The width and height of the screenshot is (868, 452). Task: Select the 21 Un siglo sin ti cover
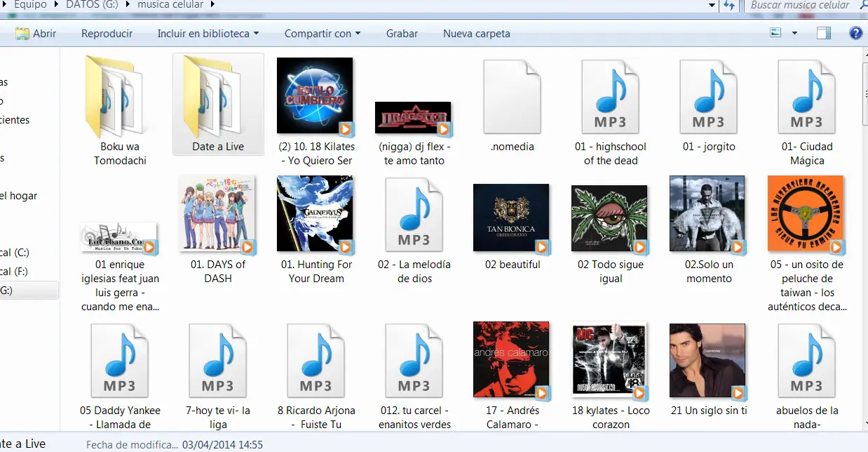707,360
